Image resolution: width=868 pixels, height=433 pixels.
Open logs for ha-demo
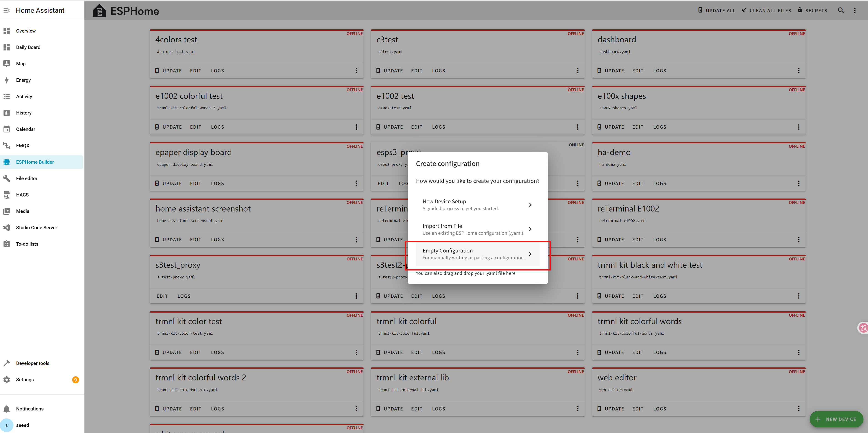pyautogui.click(x=659, y=183)
